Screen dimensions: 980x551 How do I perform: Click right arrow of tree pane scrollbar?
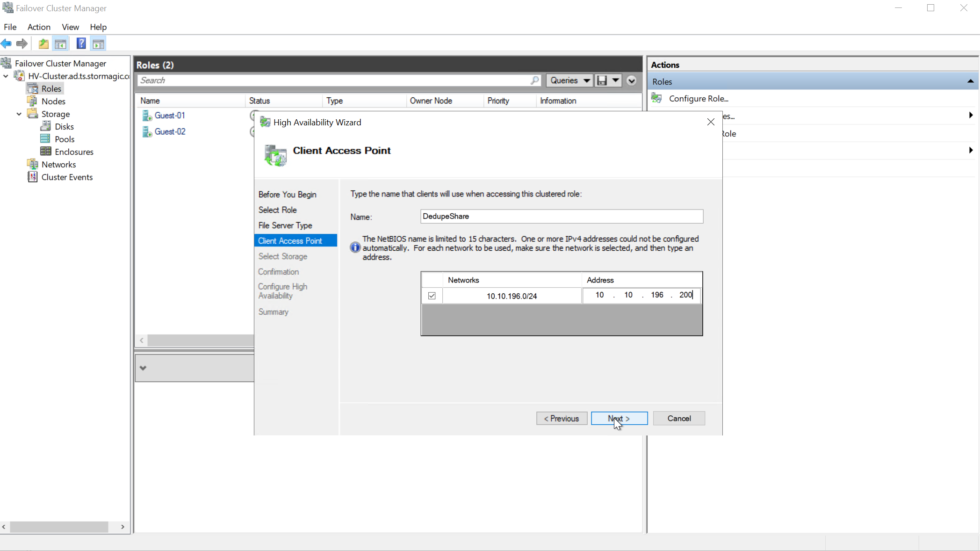(122, 527)
